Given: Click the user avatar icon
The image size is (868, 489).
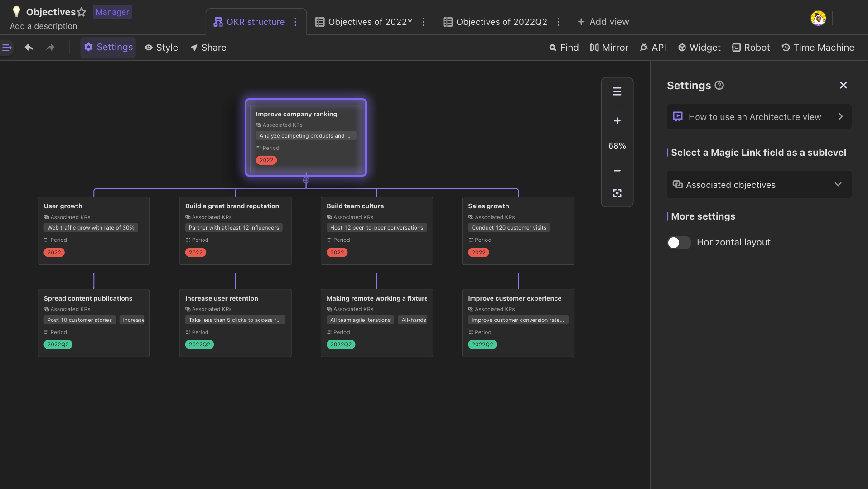Looking at the screenshot, I should pyautogui.click(x=818, y=19).
